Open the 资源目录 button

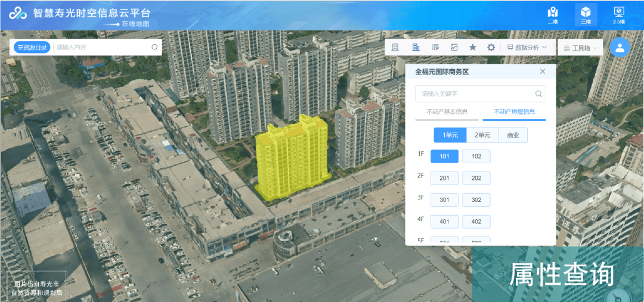point(32,47)
